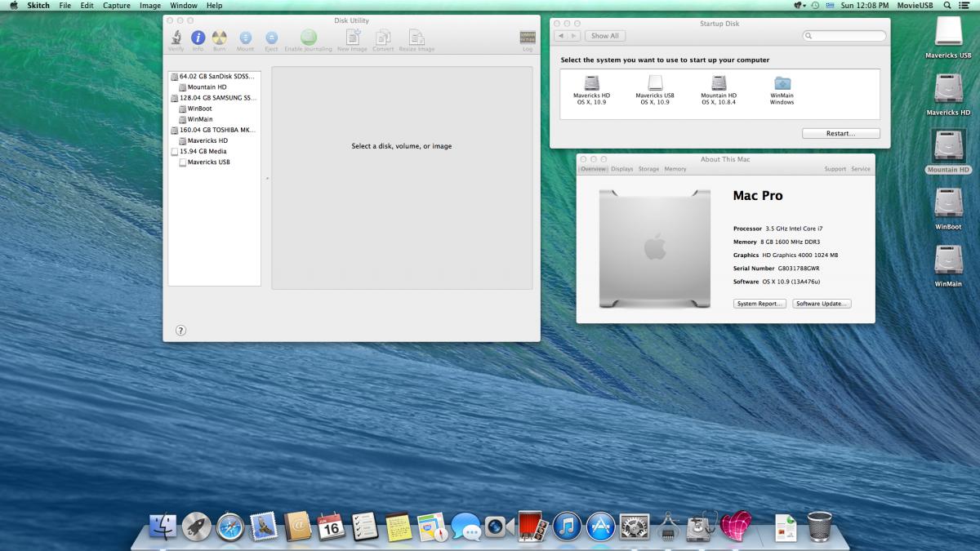The width and height of the screenshot is (980, 551).
Task: Open Photo Booth in the Dock
Action: 532,527
